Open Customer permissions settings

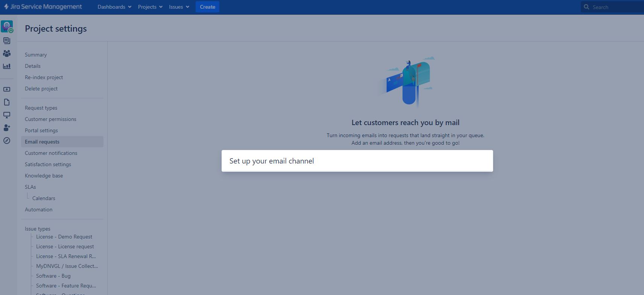click(50, 119)
